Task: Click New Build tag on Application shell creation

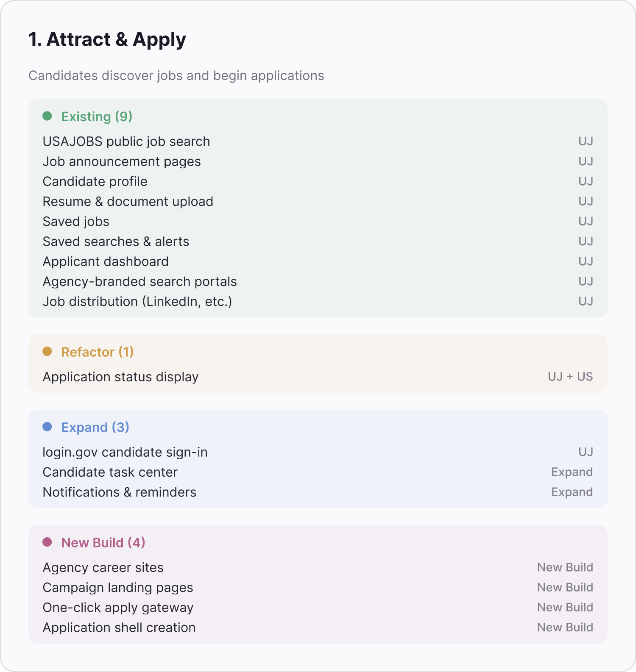Action: 565,627
